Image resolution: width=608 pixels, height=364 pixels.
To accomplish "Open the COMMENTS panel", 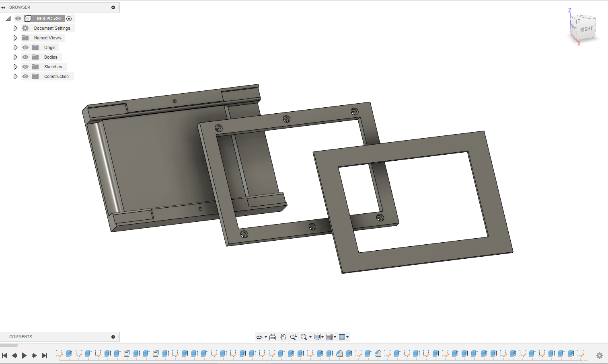I will coord(21,337).
